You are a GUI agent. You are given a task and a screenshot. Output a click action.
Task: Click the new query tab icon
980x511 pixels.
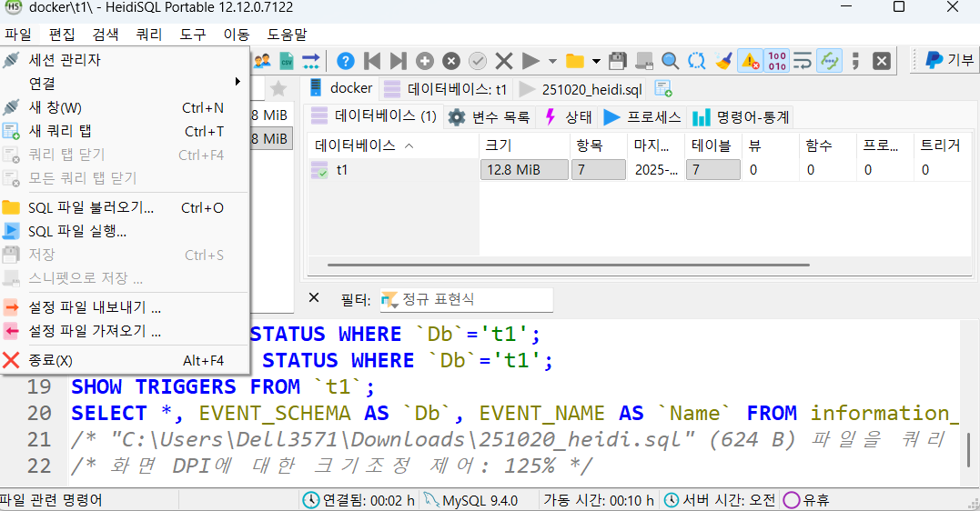tap(663, 89)
